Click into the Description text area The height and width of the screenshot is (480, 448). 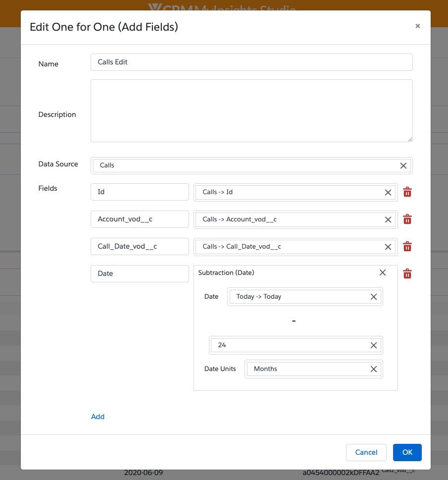[x=251, y=111]
